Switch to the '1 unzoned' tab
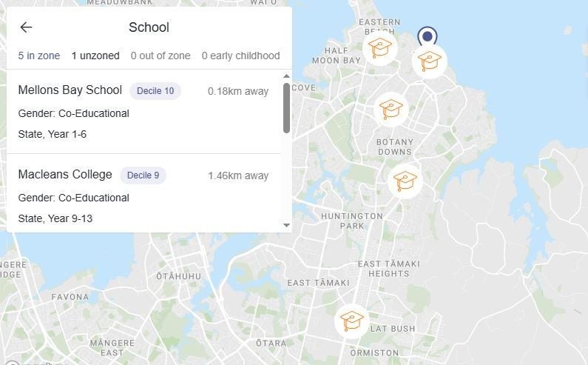This screenshot has width=588, height=365. pos(95,56)
